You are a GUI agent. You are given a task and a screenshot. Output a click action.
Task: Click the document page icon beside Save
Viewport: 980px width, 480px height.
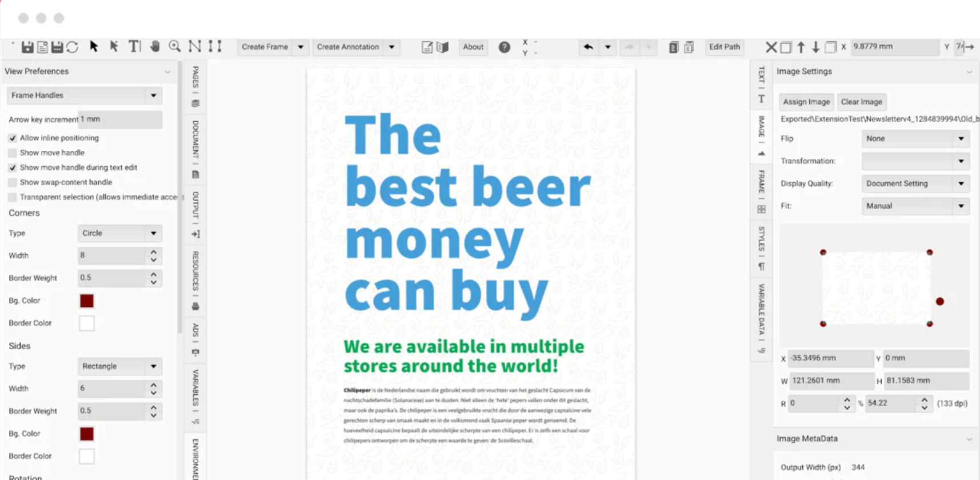click(42, 47)
